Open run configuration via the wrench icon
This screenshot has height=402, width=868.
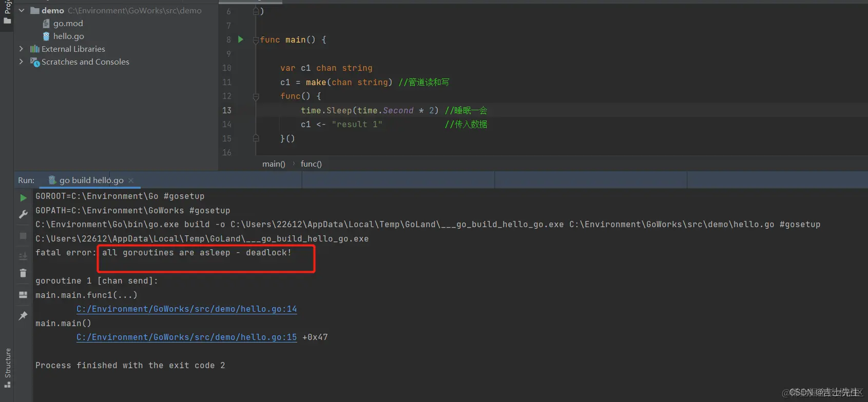coord(23,214)
